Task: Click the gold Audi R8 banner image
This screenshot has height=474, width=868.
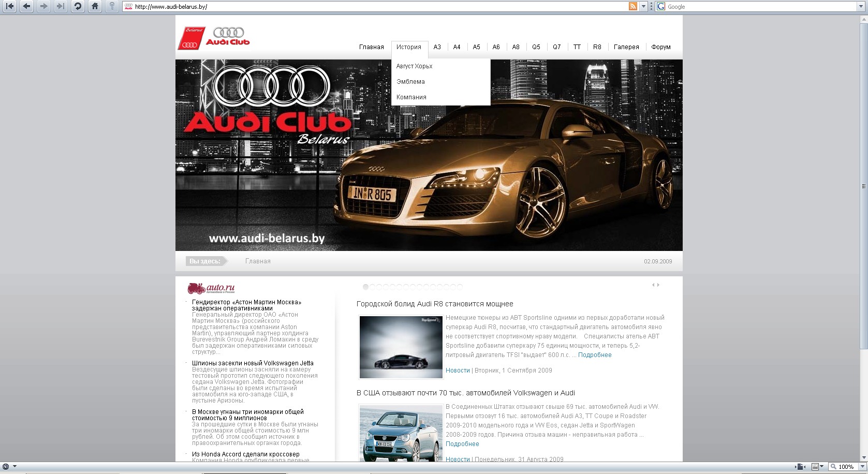Action: click(429, 155)
